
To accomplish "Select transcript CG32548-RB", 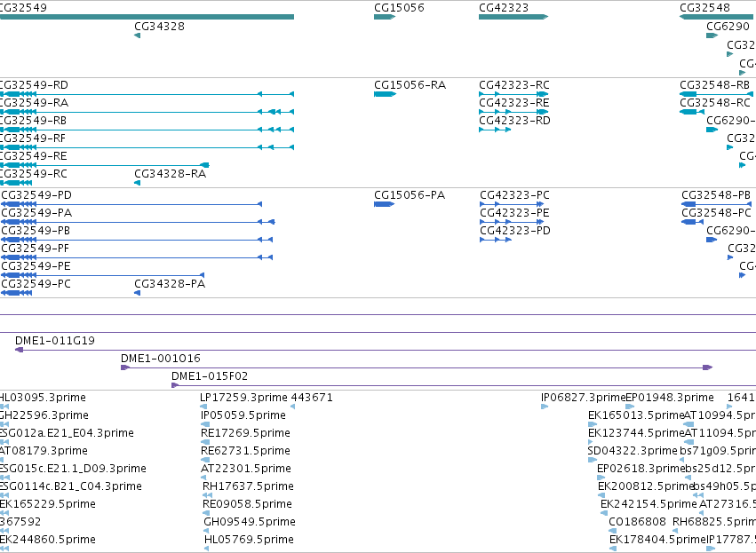I will [x=716, y=94].
